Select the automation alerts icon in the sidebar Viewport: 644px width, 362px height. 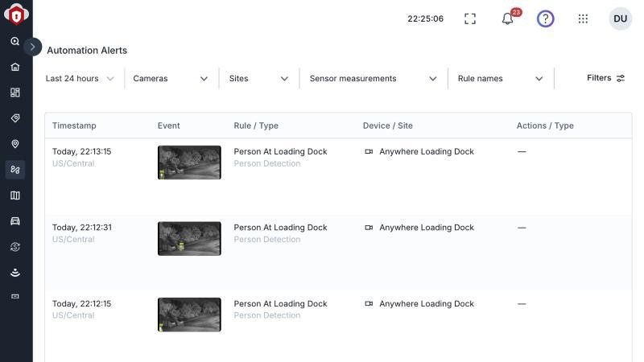coord(15,170)
